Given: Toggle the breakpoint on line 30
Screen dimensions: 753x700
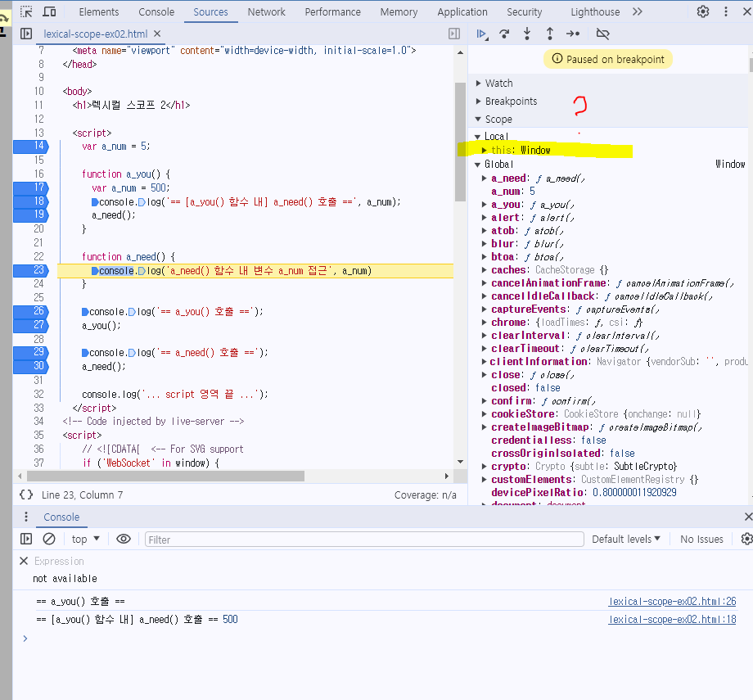Looking at the screenshot, I should [x=31, y=366].
